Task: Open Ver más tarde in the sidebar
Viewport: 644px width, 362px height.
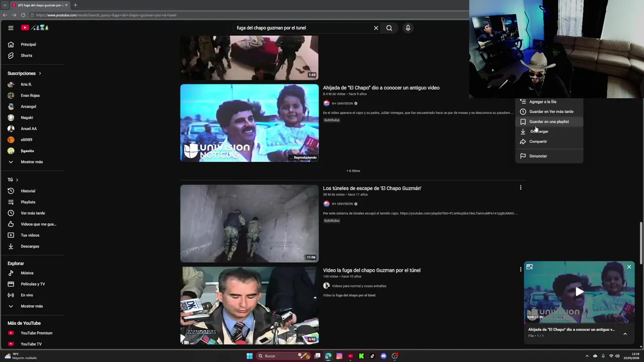Action: coord(32,213)
